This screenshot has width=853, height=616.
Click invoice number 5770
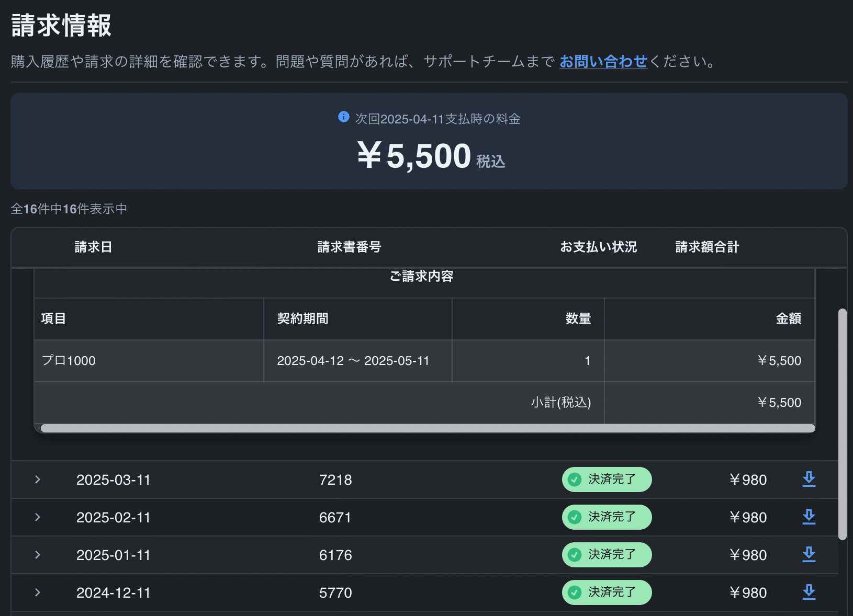click(x=335, y=592)
